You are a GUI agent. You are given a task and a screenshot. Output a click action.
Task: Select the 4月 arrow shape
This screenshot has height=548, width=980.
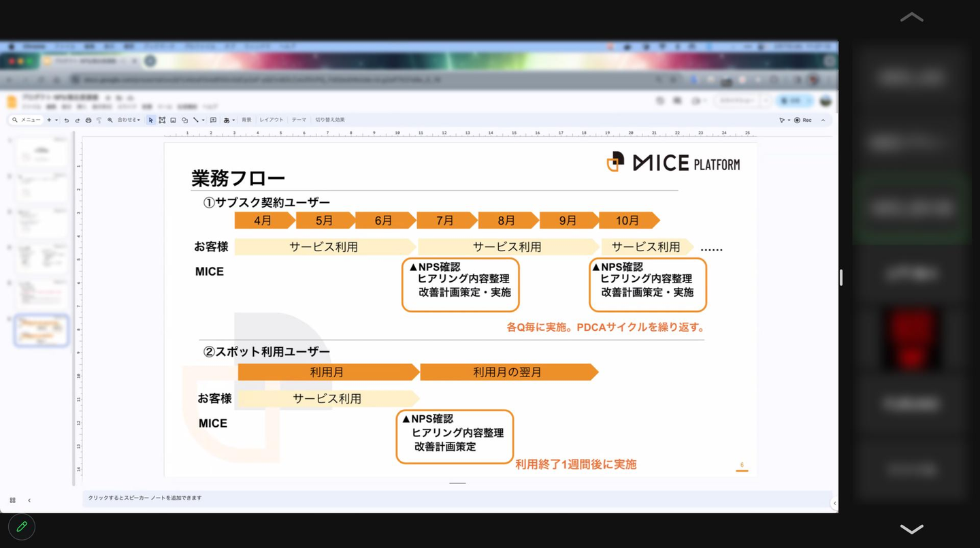point(265,221)
